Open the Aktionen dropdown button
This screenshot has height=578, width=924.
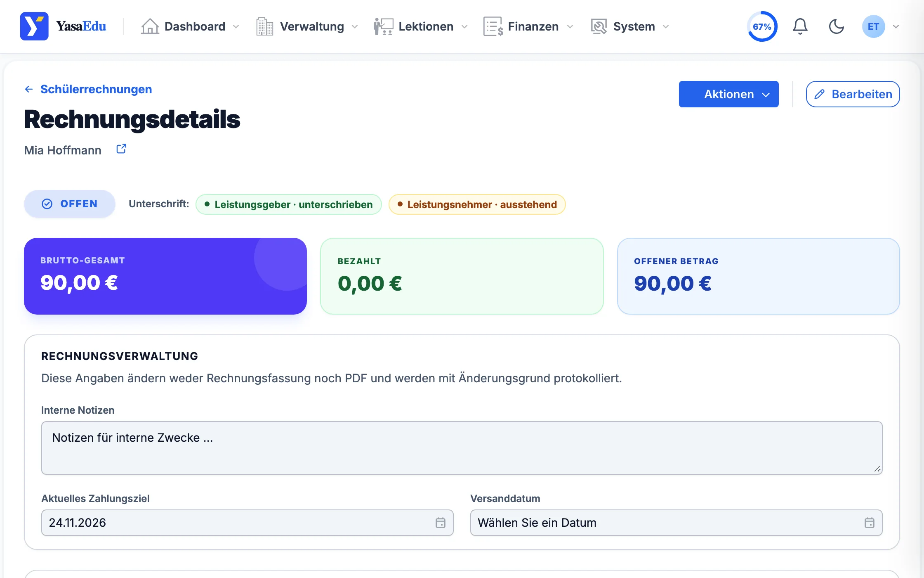(728, 94)
